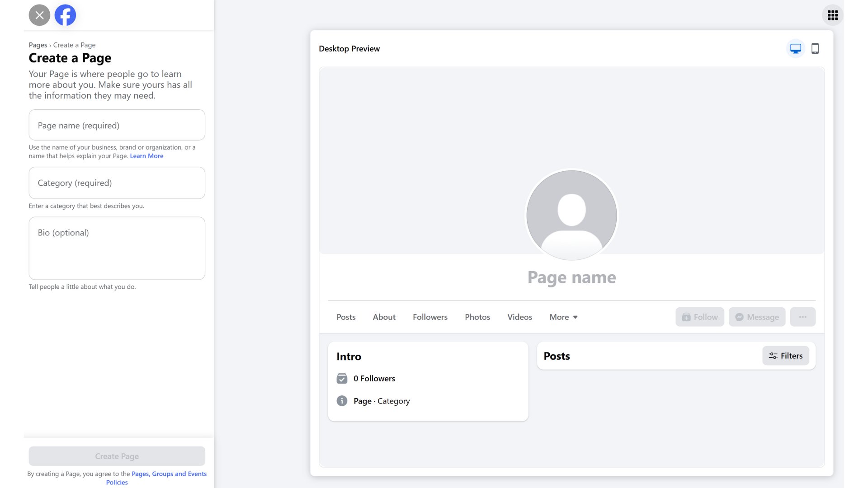Select the desktop preview icon
Screen dimensions: 868x488
click(796, 48)
